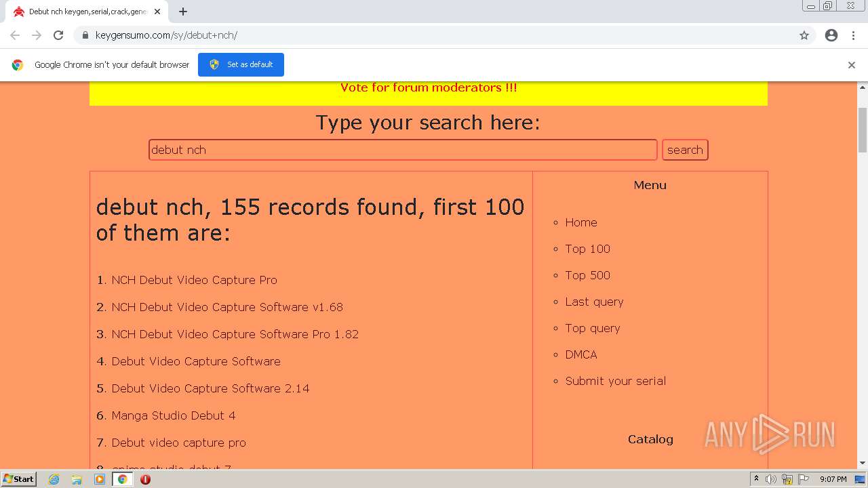The image size is (868, 488).
Task: Open the red Opera-style taskbar icon
Action: point(145,479)
